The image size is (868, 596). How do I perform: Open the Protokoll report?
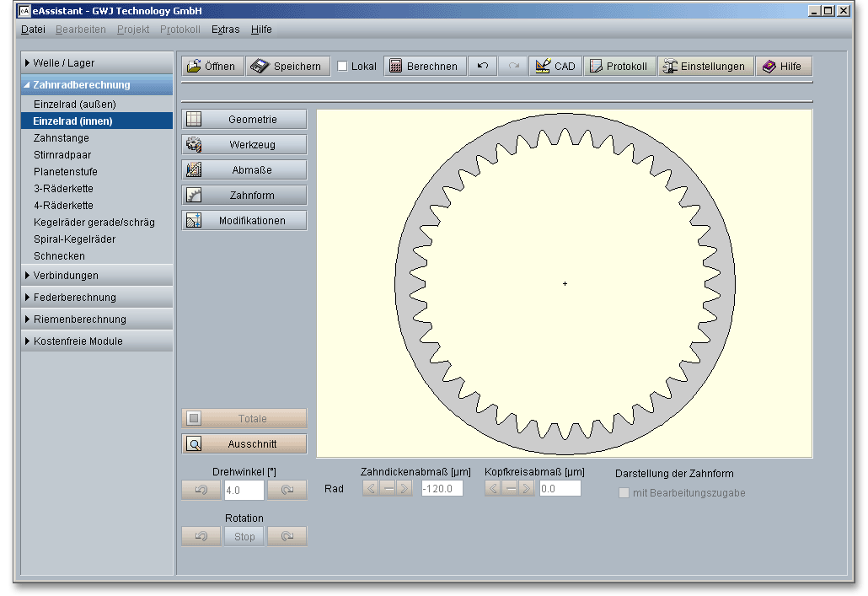619,67
